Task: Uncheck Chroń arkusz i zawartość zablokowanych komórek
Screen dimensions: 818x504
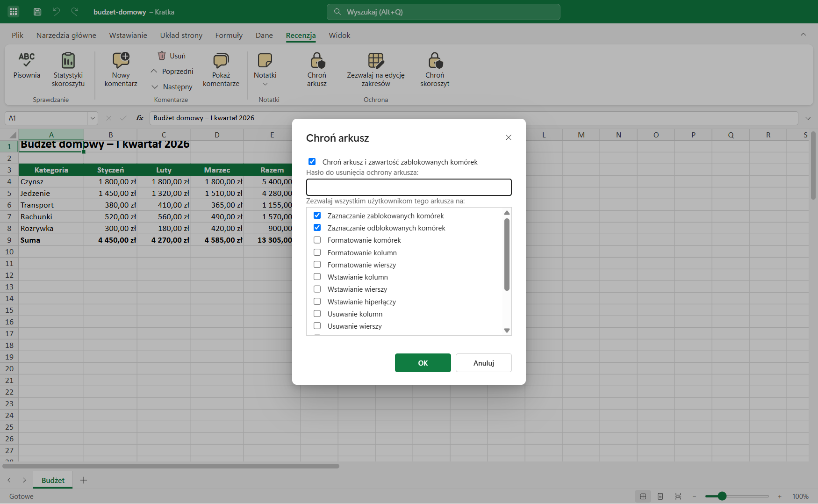Action: tap(312, 162)
